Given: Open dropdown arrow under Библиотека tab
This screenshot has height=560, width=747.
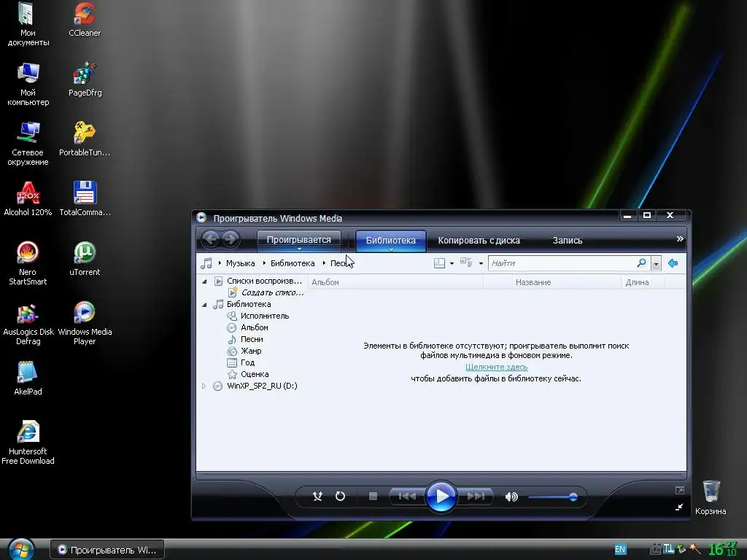Looking at the screenshot, I should point(391,250).
